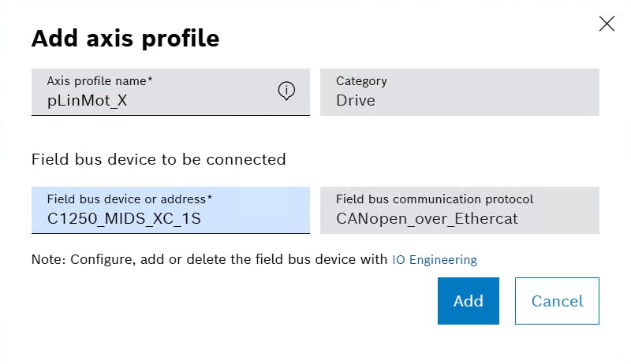Click blank space right of C1250_MIDS_XC_1S

point(256,219)
